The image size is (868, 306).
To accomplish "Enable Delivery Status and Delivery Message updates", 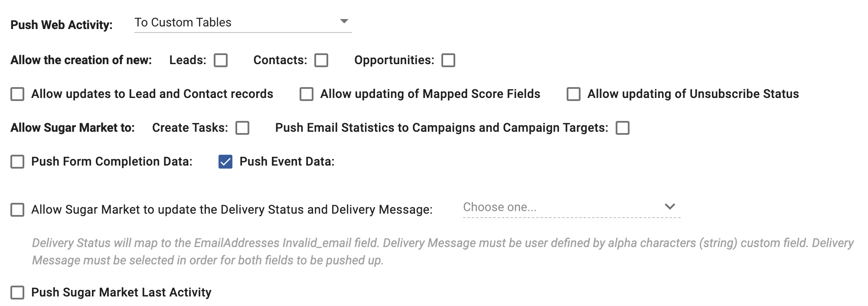I will pos(17,210).
